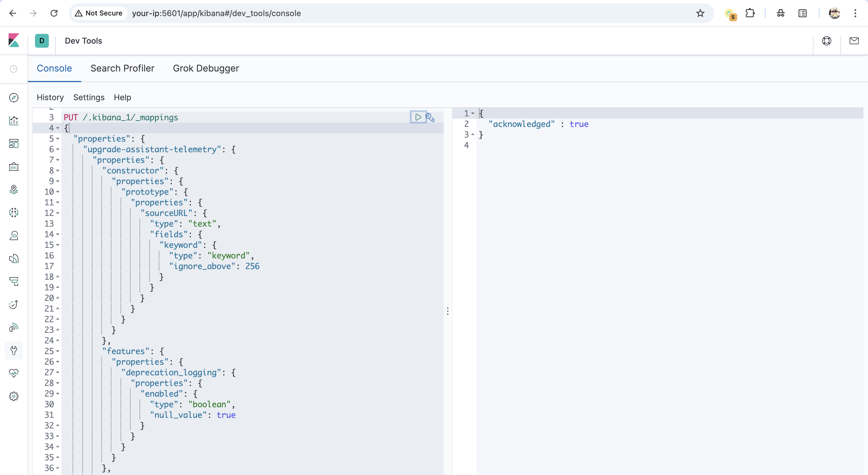
Task: Open the mail newsfeed icon in header
Action: (854, 41)
